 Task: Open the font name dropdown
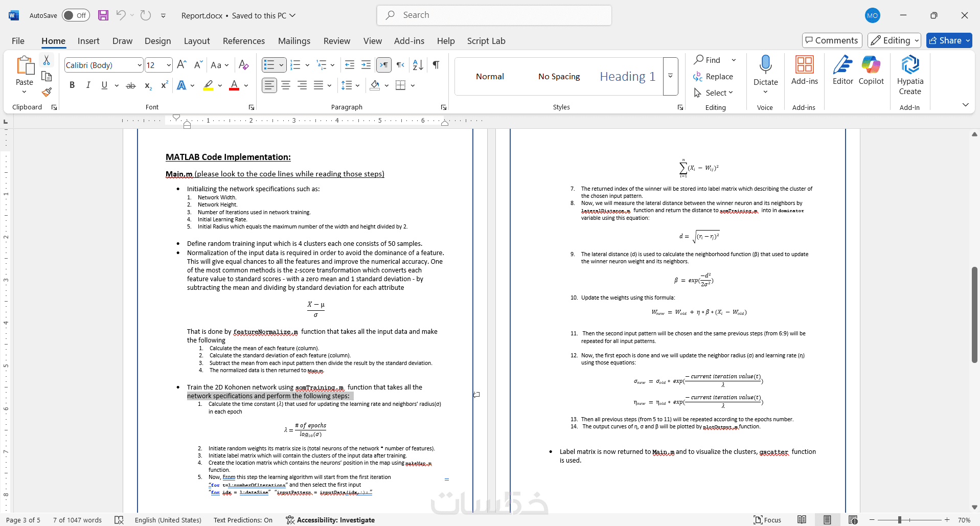point(139,65)
